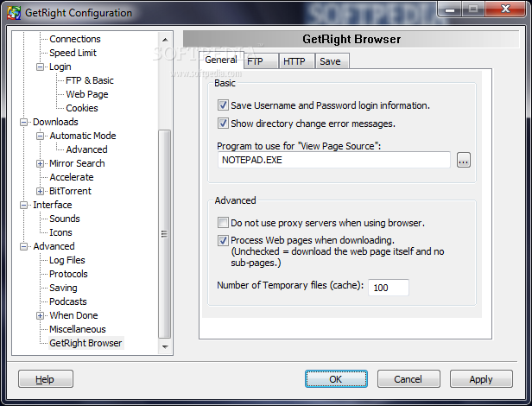This screenshot has width=532, height=406.
Task: Toggle Save Username and Password login information
Action: [223, 105]
